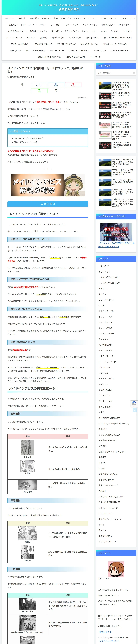Open the ブルーロック menu dropdown
This screenshot has height=644, width=138.
point(57,25)
